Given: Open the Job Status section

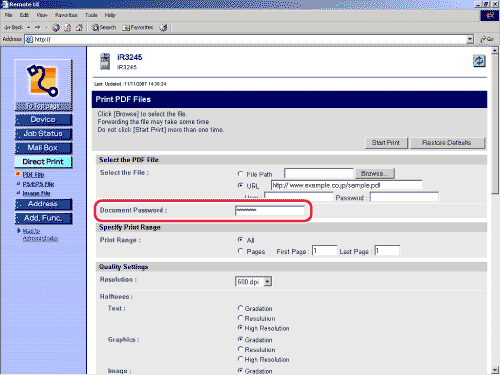Looking at the screenshot, I should pyautogui.click(x=43, y=134).
